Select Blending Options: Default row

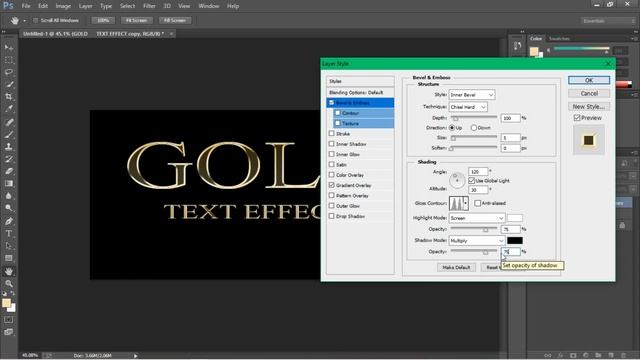[x=360, y=93]
